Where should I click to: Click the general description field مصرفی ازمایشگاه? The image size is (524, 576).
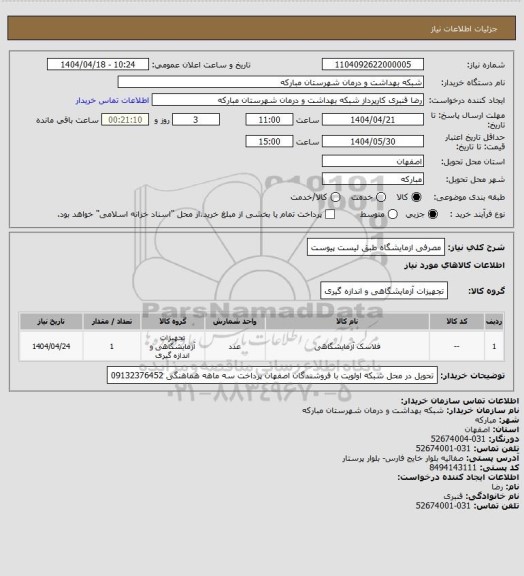(376, 247)
